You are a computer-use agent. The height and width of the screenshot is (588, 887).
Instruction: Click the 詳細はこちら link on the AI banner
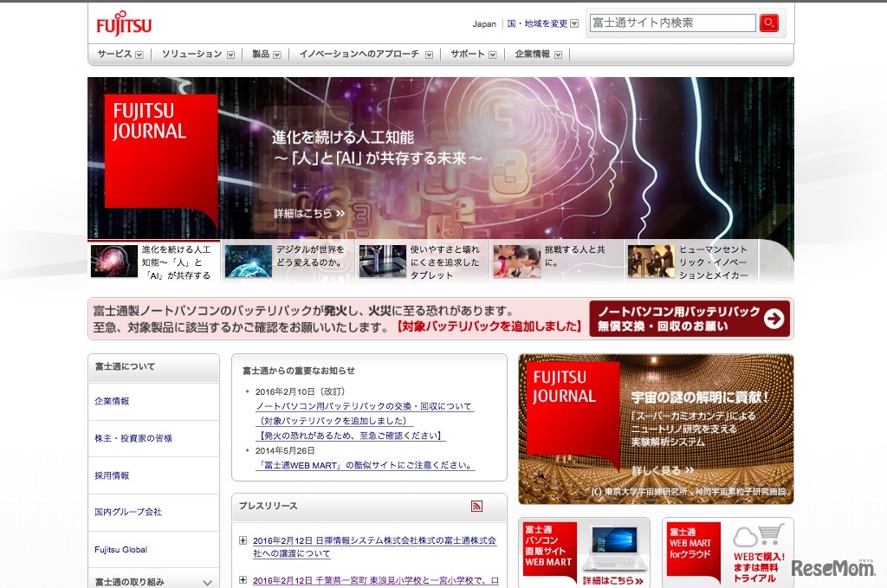[309, 213]
